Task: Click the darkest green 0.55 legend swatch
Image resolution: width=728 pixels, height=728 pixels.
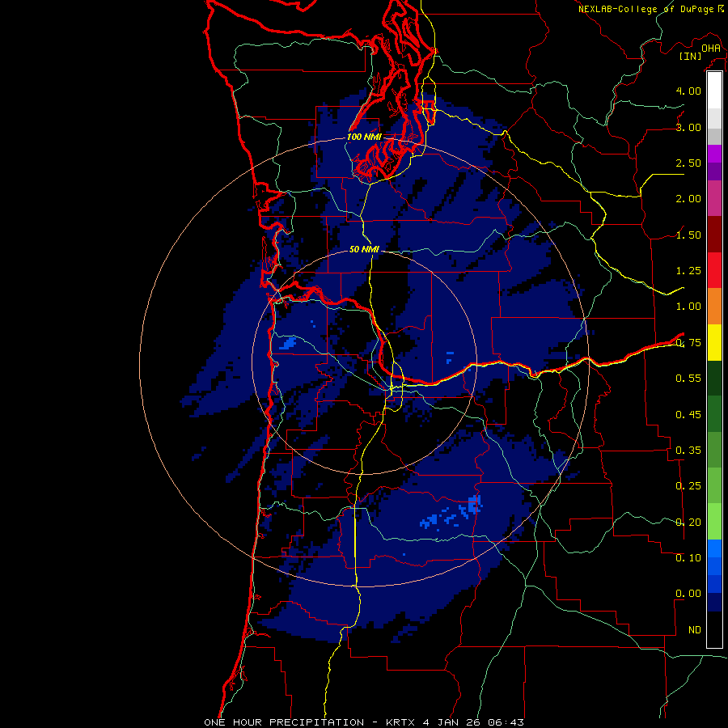Action: (714, 378)
